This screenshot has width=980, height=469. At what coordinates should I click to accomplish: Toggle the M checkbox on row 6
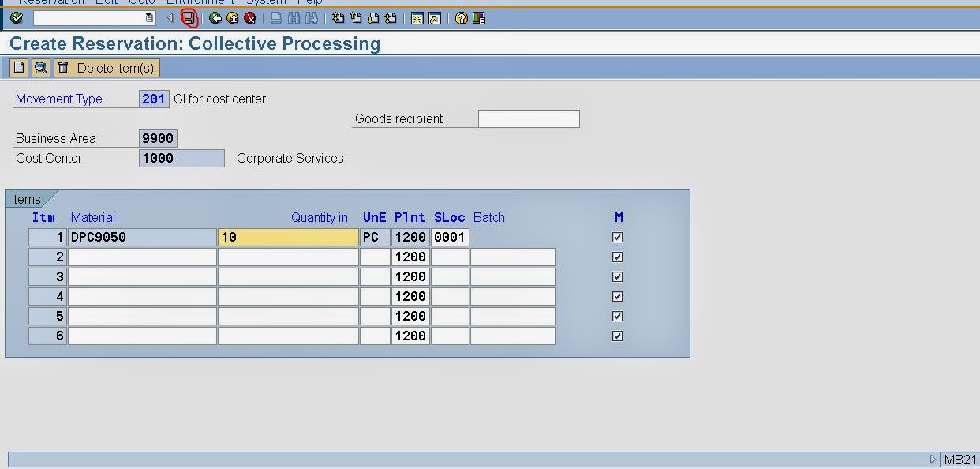(618, 336)
